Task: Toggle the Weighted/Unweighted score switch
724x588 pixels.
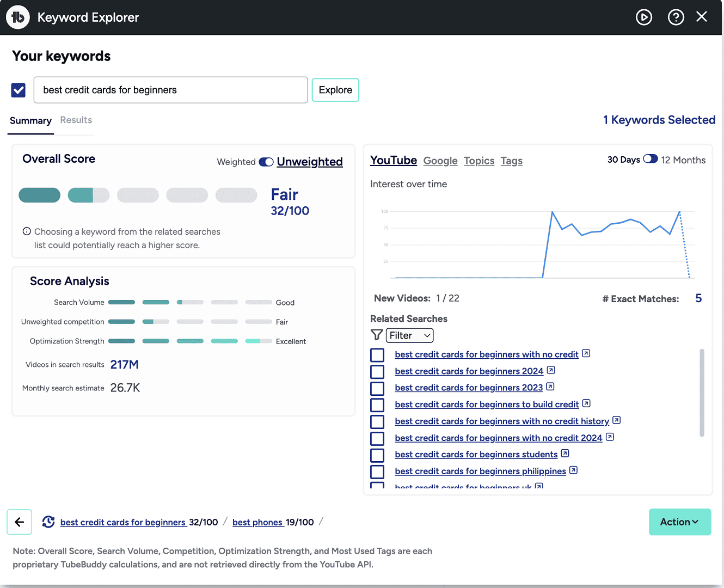Action: [x=266, y=162]
